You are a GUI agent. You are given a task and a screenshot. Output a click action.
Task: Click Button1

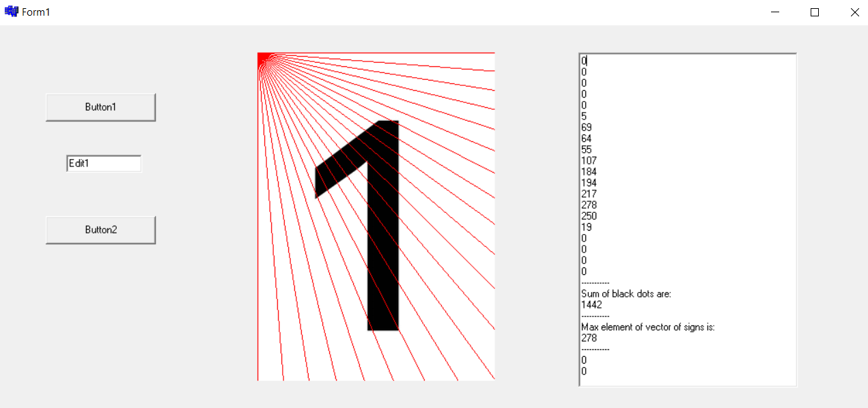tap(100, 107)
